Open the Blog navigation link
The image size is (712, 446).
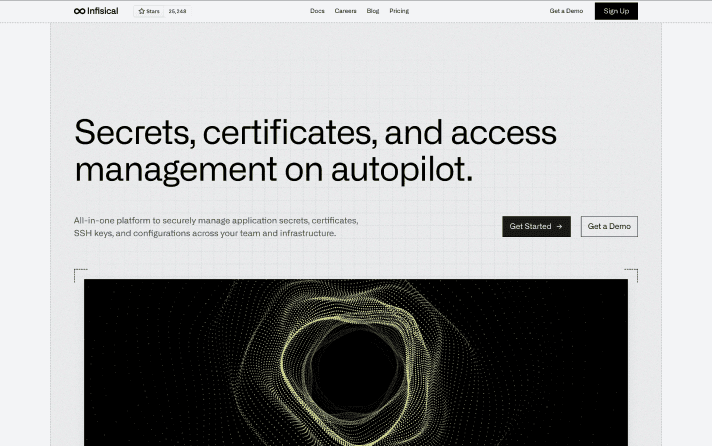tap(373, 11)
